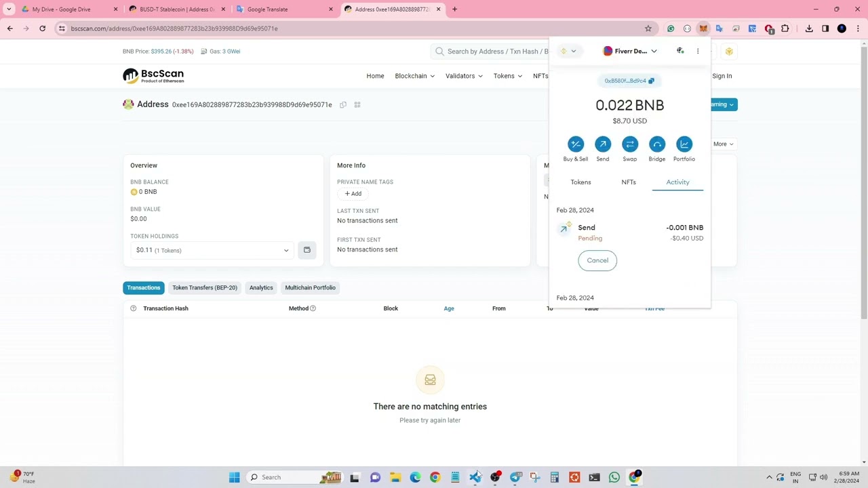The height and width of the screenshot is (488, 868).
Task: Open Token Transfers (BEP-20) tab
Action: click(205, 288)
